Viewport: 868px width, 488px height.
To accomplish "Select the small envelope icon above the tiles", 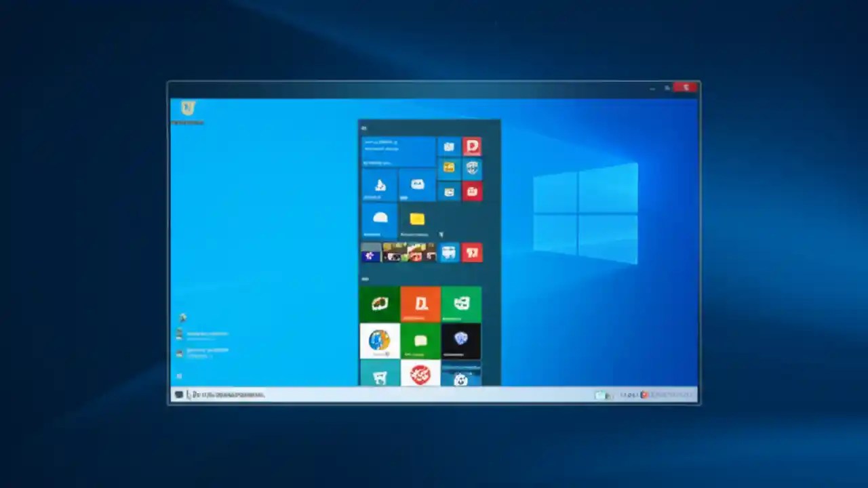I will (365, 127).
